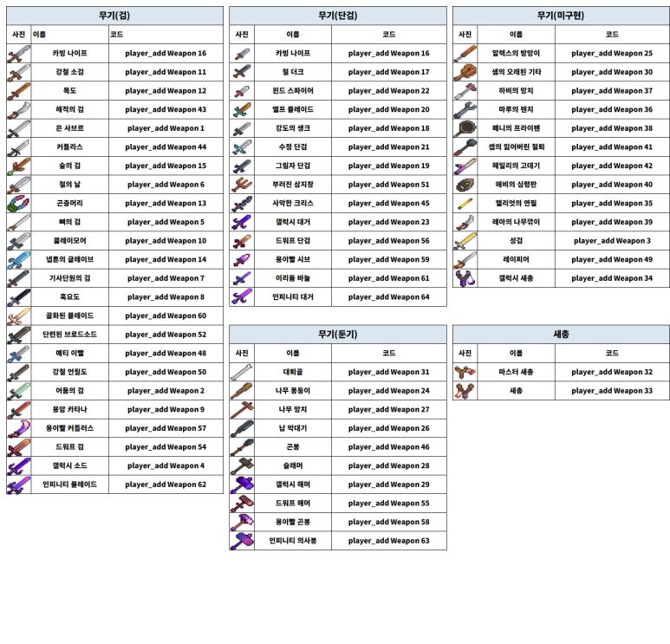Select the name cell '레이피어'
This screenshot has width=670, height=644.
pos(516,260)
